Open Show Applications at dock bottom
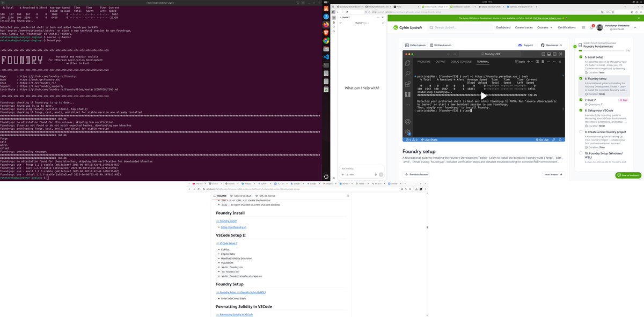This screenshot has width=644, height=317. click(326, 176)
